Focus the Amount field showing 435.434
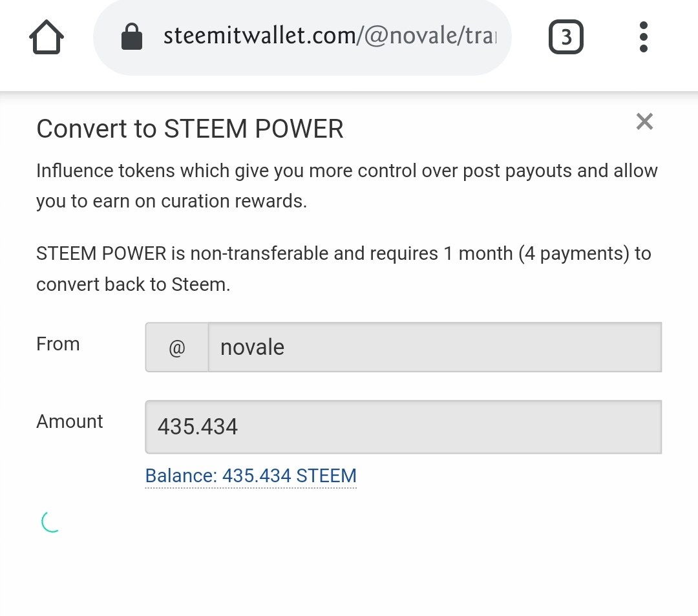The width and height of the screenshot is (698, 616). [403, 427]
